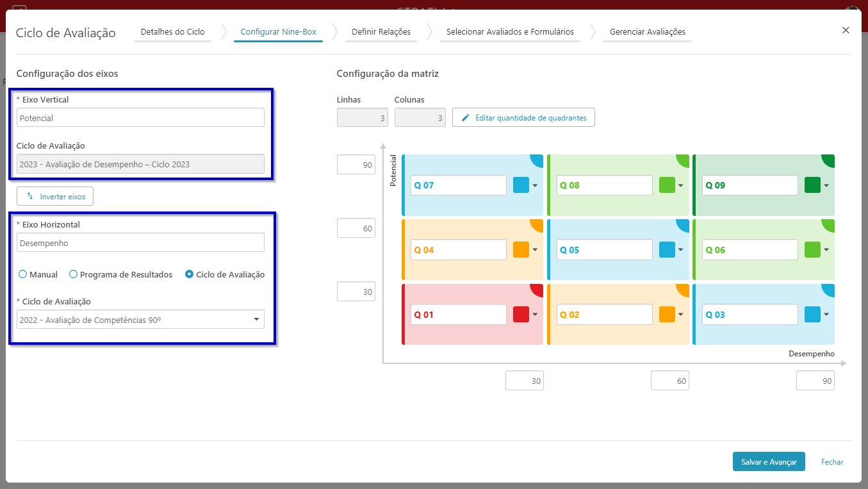Screen dimensions: 868x489
Task: Click the vertical axis value 30 field
Action: [356, 292]
